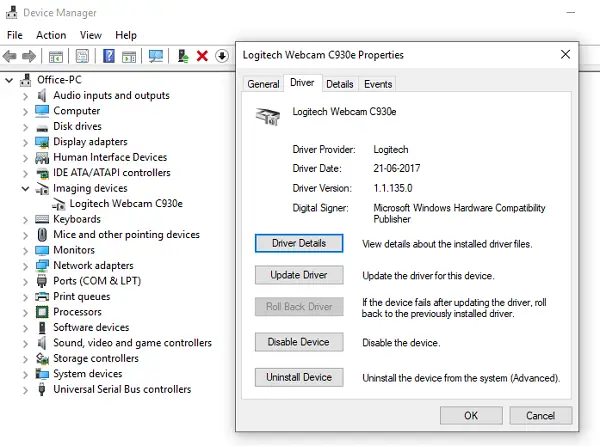Screen dimensions: 600x446
Task: Click the Update Driver button
Action: pyautogui.click(x=299, y=275)
